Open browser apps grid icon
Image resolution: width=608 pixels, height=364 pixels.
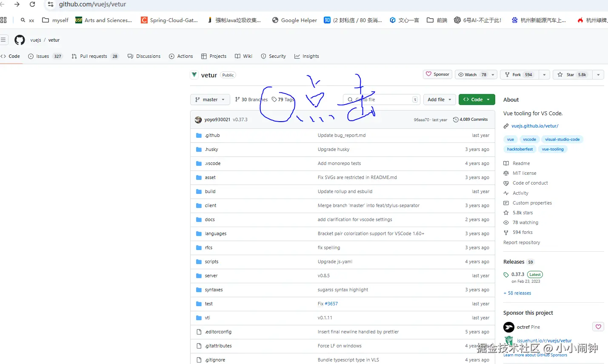click(3, 20)
